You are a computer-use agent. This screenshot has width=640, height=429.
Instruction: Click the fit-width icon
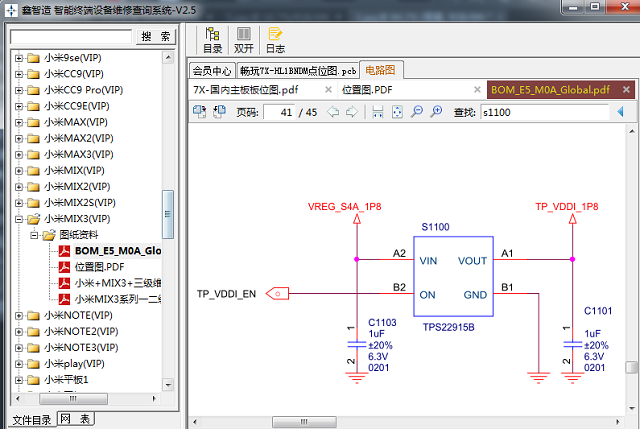coord(378,111)
